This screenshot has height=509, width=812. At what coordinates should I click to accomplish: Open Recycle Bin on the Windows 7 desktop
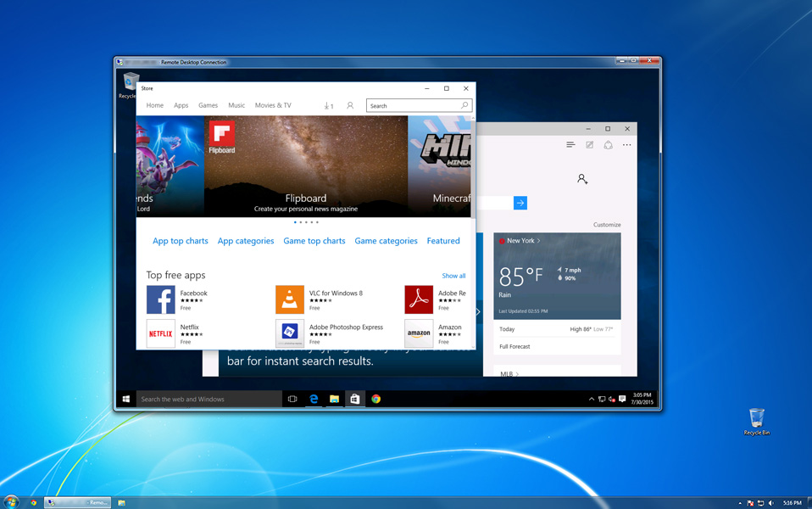click(x=757, y=422)
